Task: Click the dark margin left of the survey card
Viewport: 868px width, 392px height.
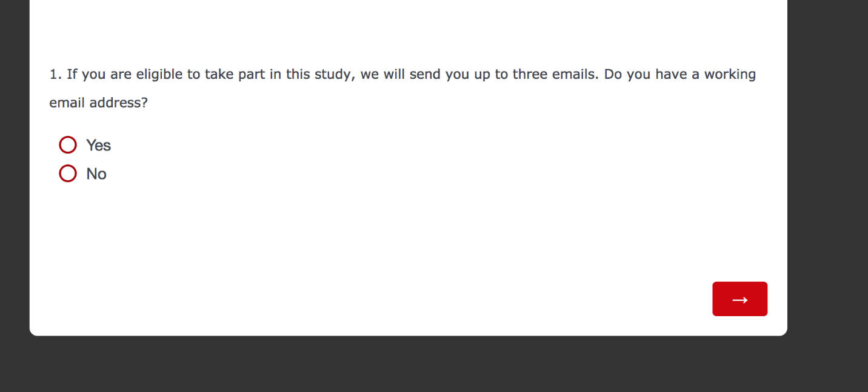Action: [x=15, y=182]
